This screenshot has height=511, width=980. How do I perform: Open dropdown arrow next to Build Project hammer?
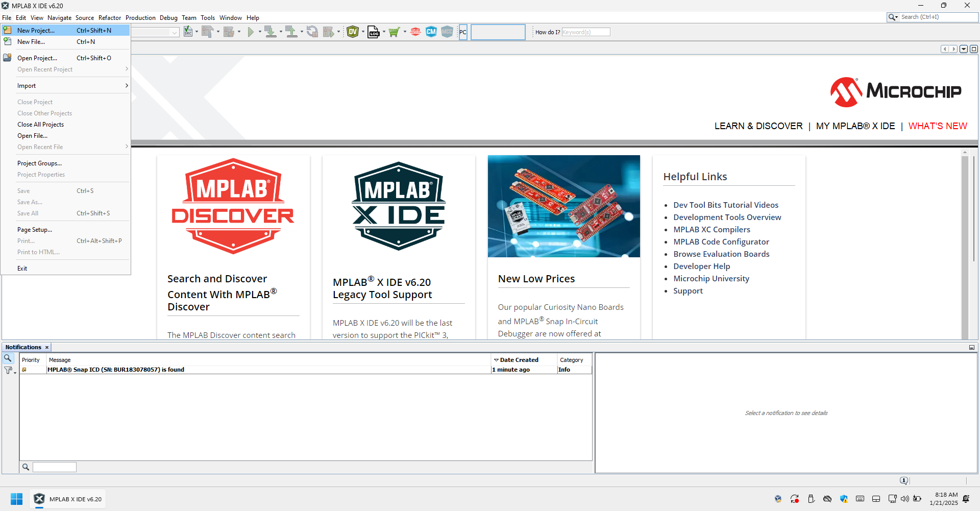[218, 32]
